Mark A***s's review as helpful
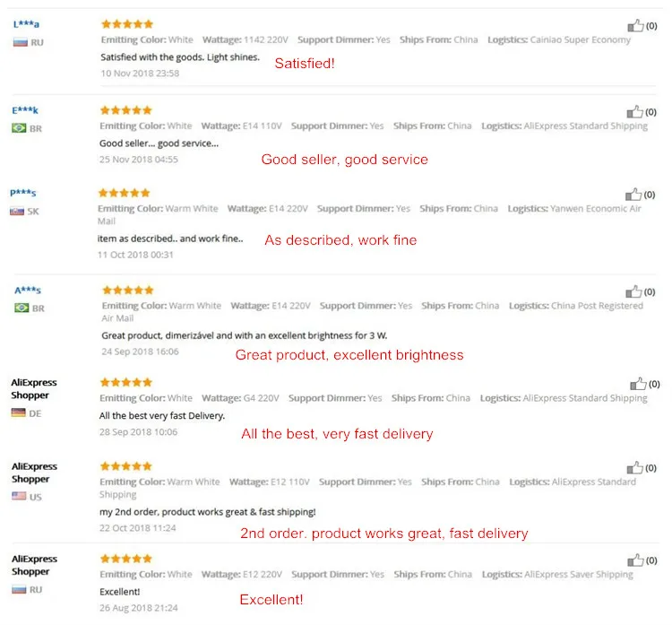Viewport: 672px width, 625px height. [x=633, y=292]
